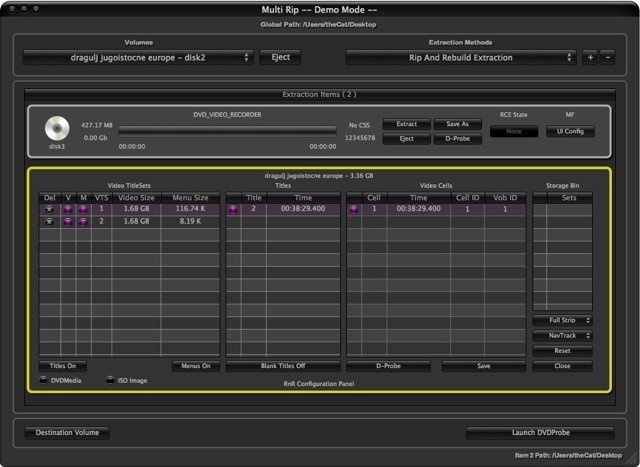This screenshot has height=467, width=640.
Task: Click D-Probe button below Video Cells
Action: tap(389, 366)
